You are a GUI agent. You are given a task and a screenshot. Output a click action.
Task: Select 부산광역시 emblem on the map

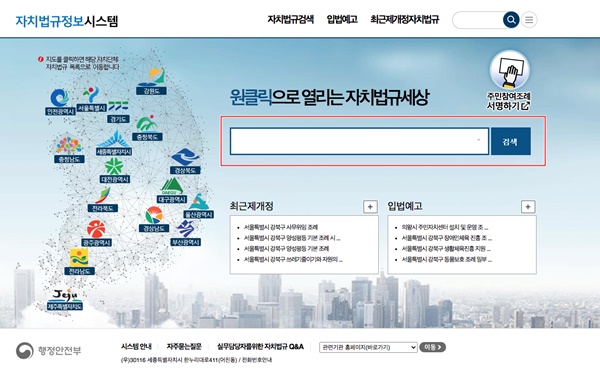[x=186, y=233]
